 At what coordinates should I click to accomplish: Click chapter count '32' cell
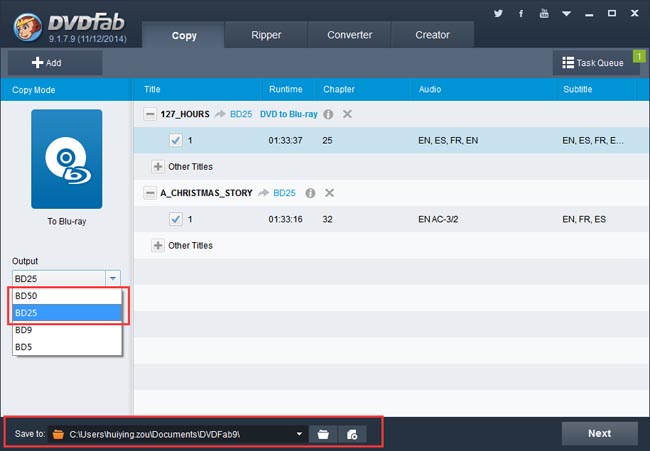327,219
